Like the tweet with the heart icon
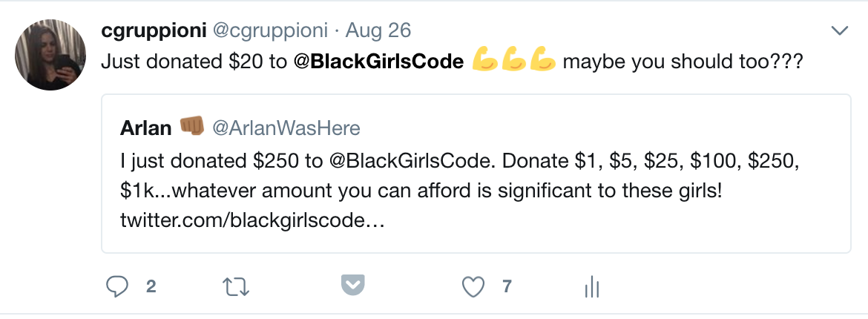This screenshot has height=319, width=868. (x=473, y=287)
